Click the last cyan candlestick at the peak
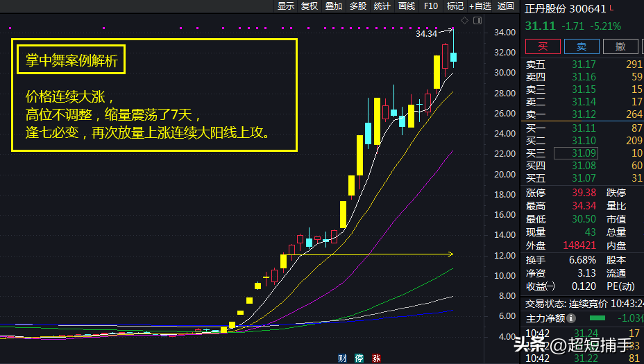 (x=453, y=57)
